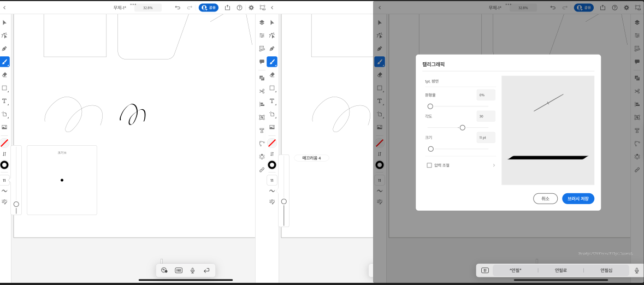
Task: Open the Scissors cut icon in the middle screenshot
Action: tap(262, 91)
